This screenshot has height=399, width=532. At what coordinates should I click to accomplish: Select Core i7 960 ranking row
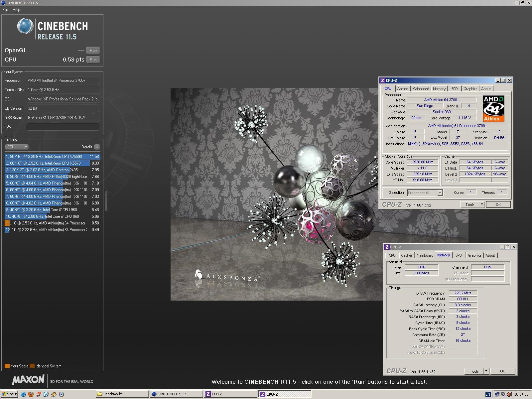[52, 210]
